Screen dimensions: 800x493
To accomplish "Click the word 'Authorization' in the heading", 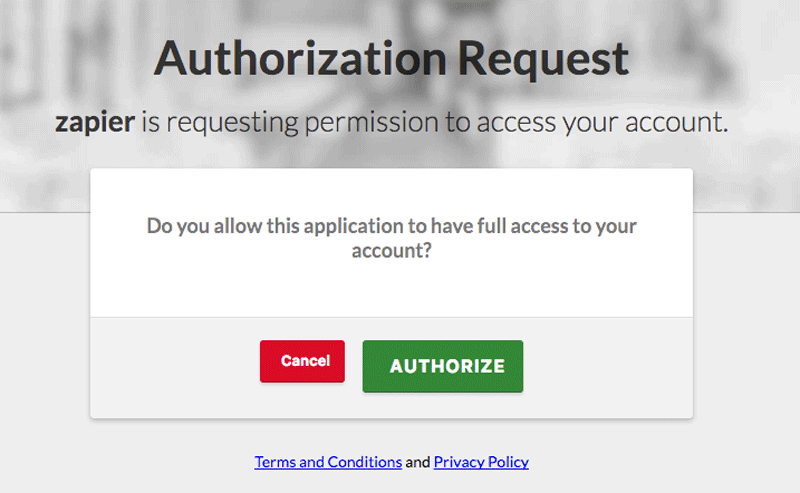I will click(301, 59).
